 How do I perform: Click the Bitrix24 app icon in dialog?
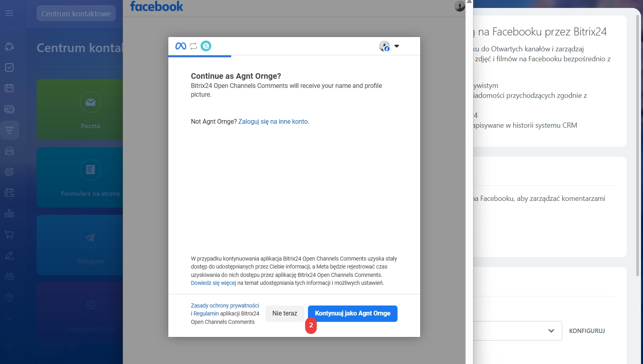pyautogui.click(x=206, y=46)
